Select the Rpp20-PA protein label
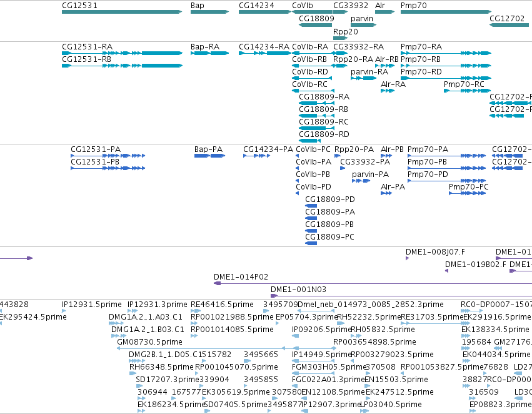The image size is (532, 414). (x=354, y=149)
